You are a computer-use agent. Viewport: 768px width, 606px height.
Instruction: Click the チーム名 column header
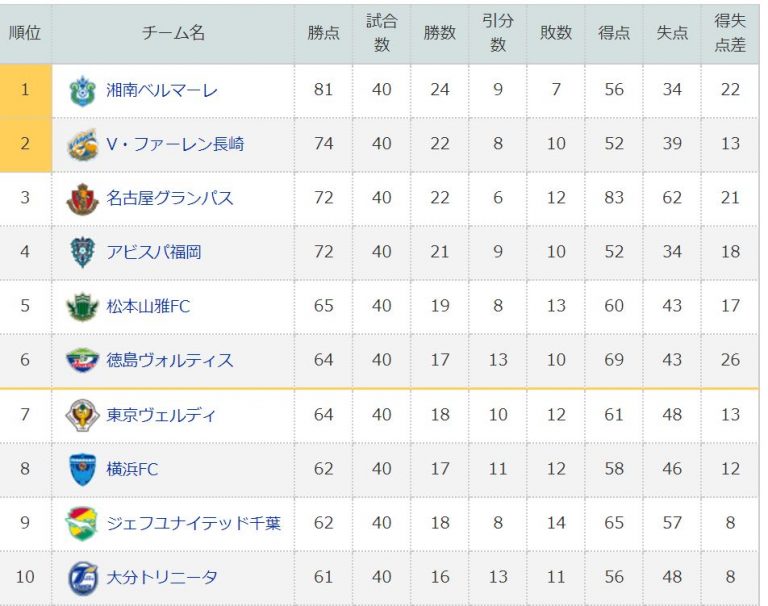[173, 33]
